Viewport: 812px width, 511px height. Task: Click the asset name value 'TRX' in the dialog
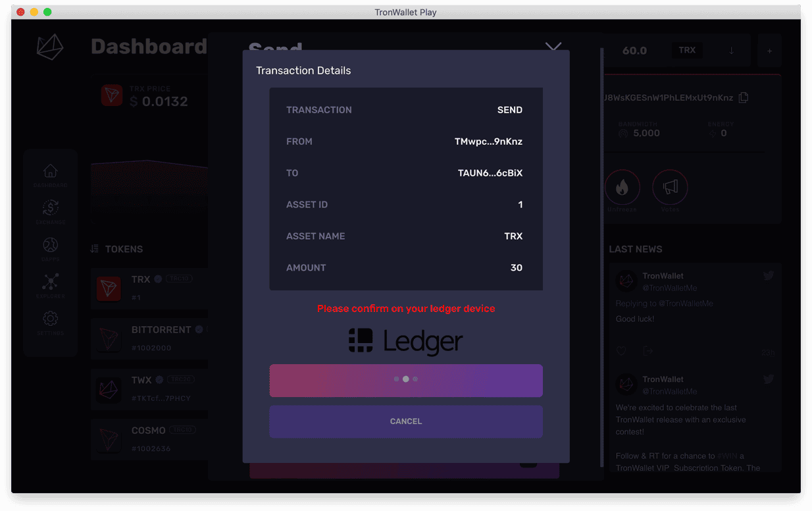coord(513,236)
